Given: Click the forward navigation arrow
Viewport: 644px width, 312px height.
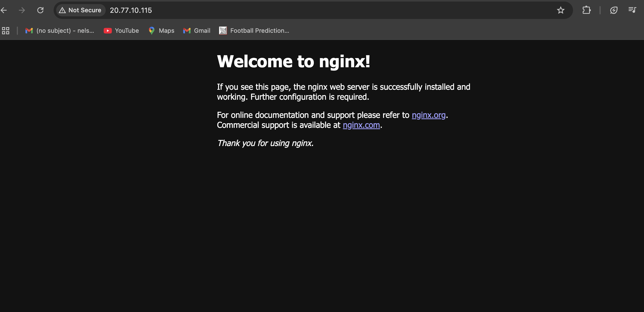Looking at the screenshot, I should pyautogui.click(x=22, y=10).
